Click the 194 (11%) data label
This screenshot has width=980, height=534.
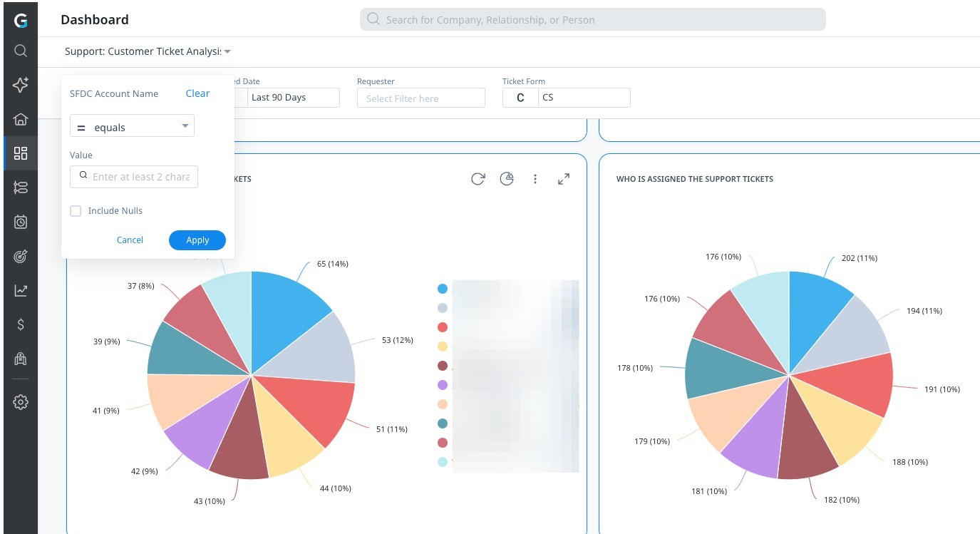tap(924, 311)
